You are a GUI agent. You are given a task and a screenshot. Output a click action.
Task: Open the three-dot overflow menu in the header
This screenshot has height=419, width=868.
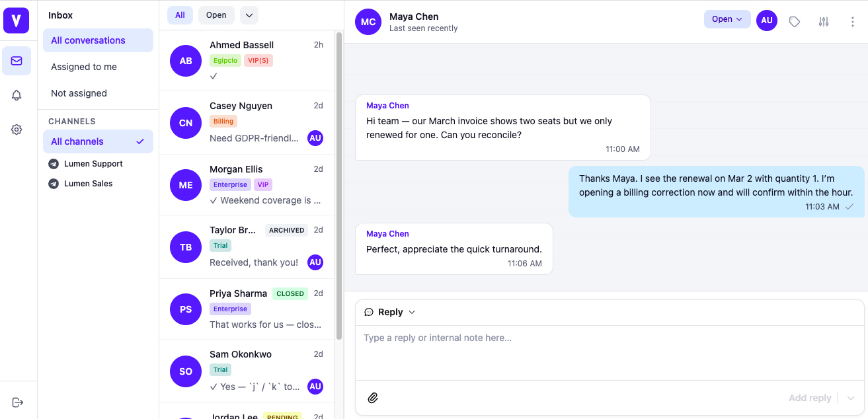852,22
